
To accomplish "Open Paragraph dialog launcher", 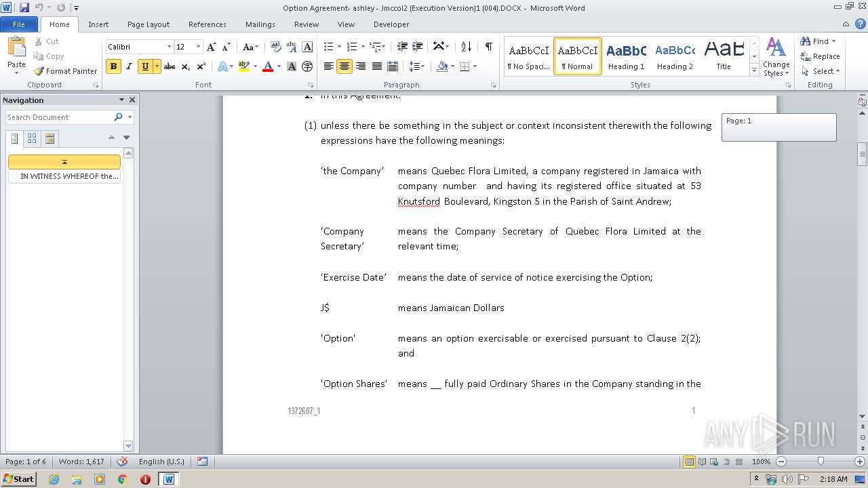I will (493, 85).
